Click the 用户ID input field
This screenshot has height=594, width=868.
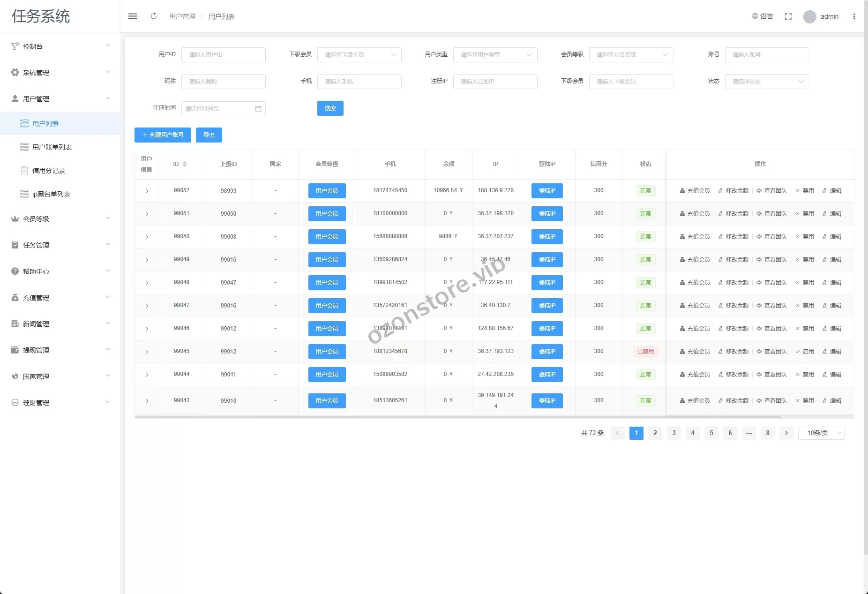[223, 55]
